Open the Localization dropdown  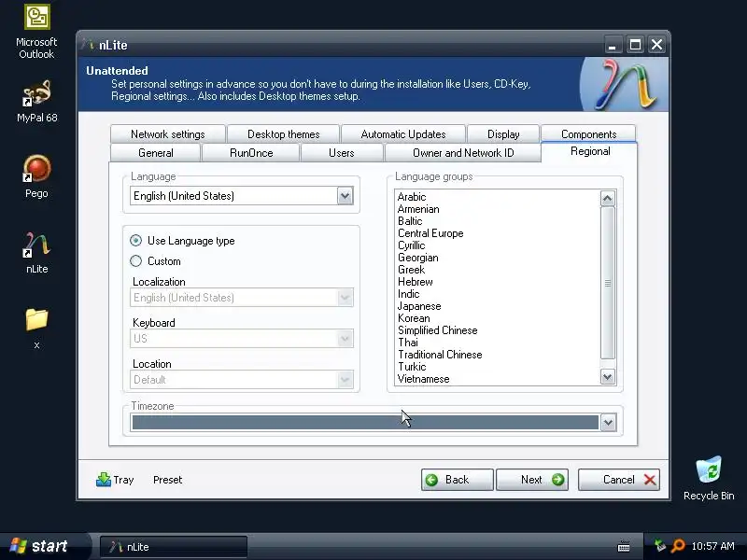point(345,298)
